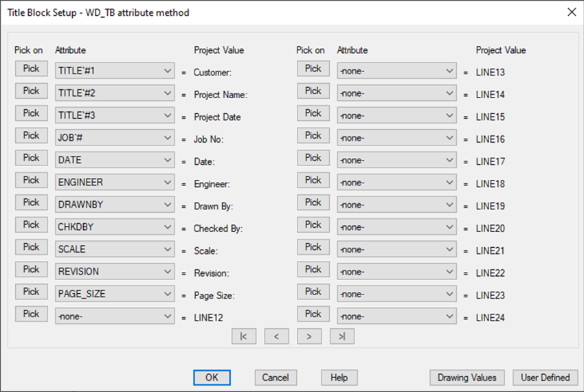
Task: Open the DRAWNBY attribute dropdown
Action: pyautogui.click(x=115, y=205)
